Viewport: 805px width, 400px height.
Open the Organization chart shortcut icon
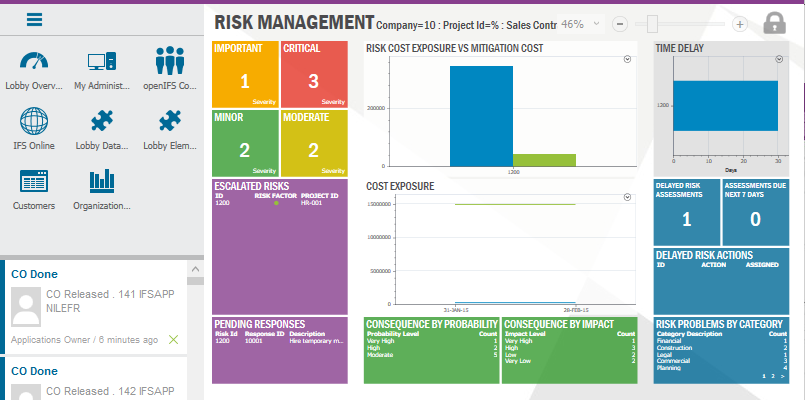click(102, 183)
